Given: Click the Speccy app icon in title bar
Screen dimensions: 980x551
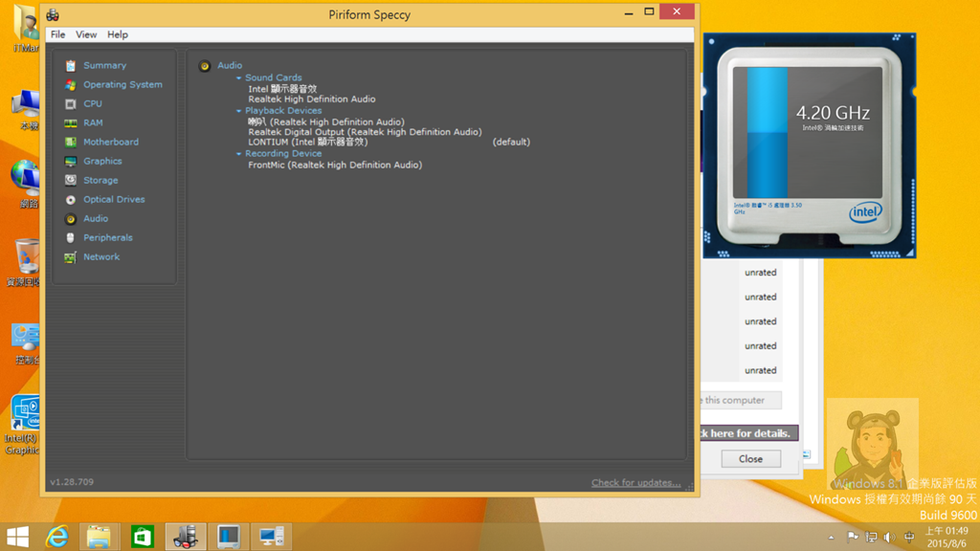Looking at the screenshot, I should point(54,14).
